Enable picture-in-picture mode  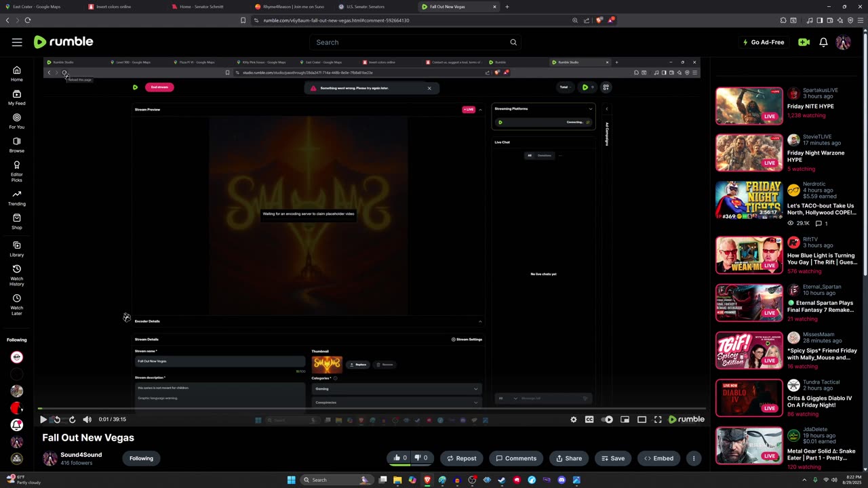[625, 420]
